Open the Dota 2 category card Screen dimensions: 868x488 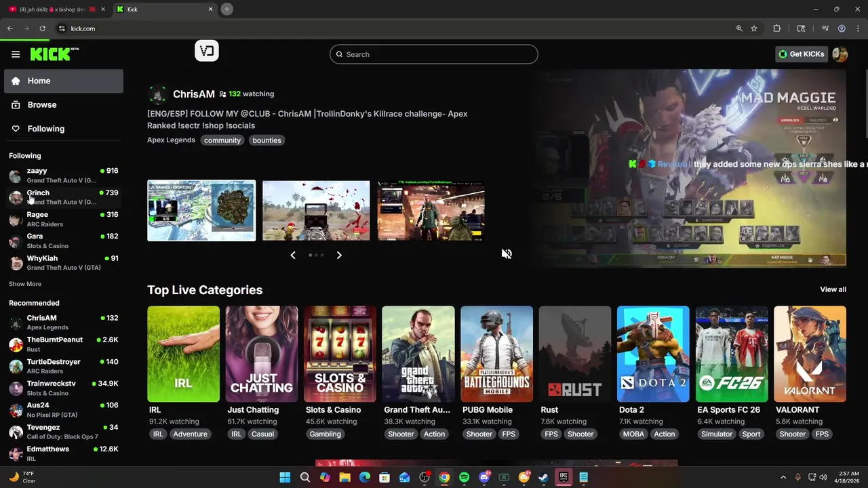[x=653, y=354]
